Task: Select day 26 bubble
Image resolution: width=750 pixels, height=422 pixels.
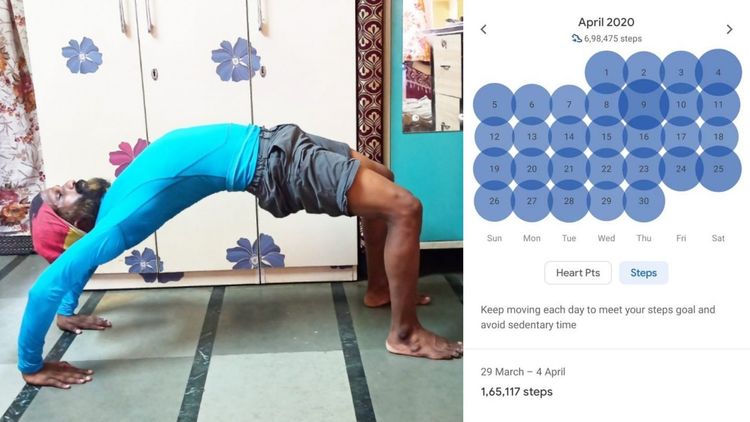Action: tap(494, 201)
